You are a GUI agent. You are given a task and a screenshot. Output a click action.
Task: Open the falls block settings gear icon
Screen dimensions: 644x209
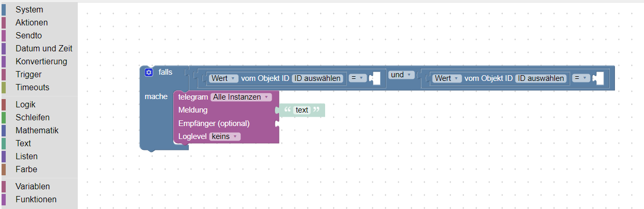(149, 73)
